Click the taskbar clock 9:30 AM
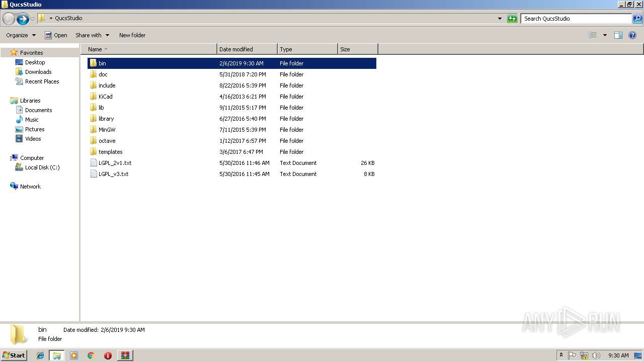 pos(618,355)
